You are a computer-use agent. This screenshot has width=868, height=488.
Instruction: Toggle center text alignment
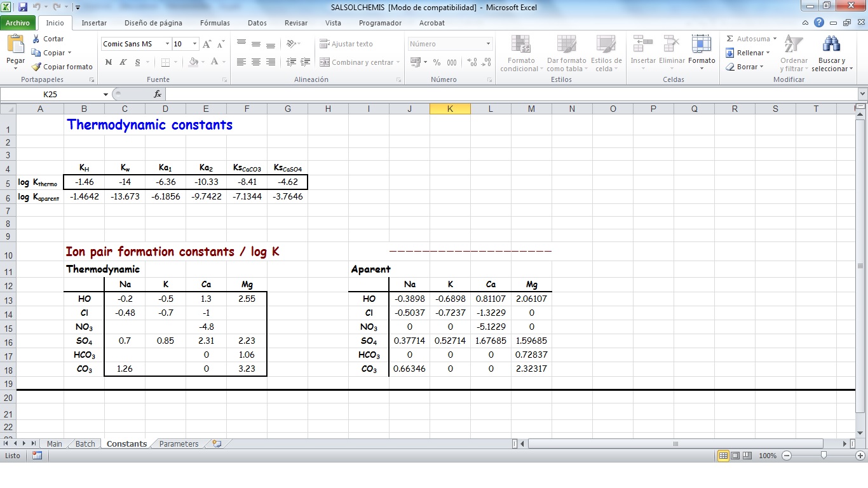256,62
